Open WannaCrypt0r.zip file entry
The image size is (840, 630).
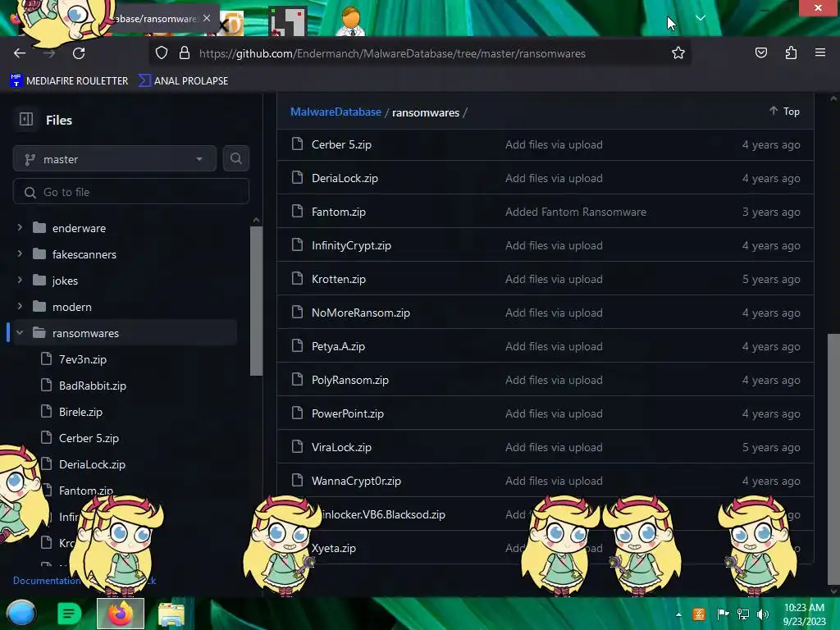pyautogui.click(x=356, y=481)
